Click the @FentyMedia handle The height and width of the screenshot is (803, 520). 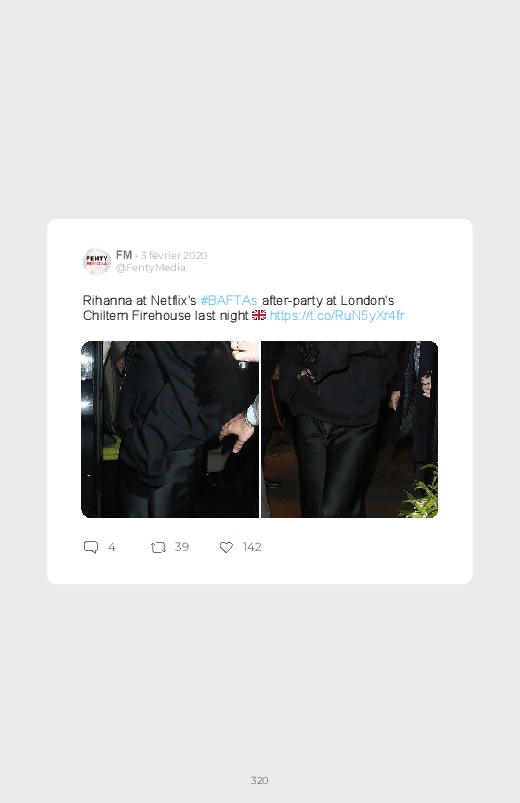pos(151,267)
